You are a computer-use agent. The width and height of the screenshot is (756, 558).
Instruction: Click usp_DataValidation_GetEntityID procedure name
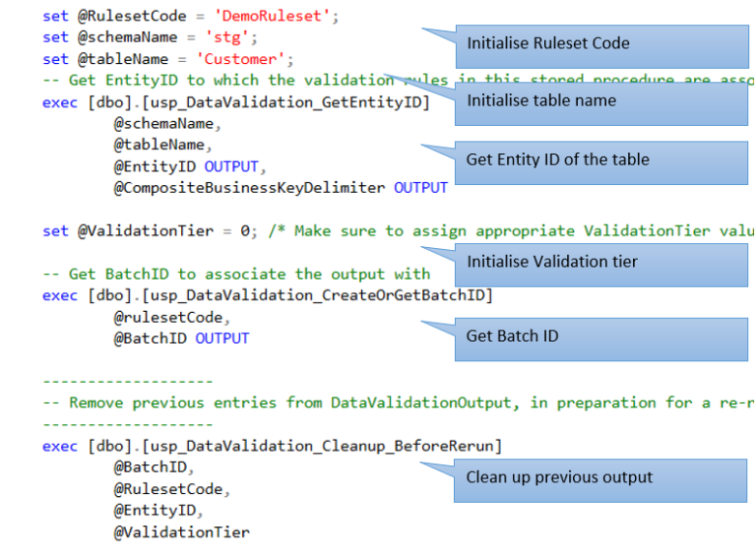(285, 102)
